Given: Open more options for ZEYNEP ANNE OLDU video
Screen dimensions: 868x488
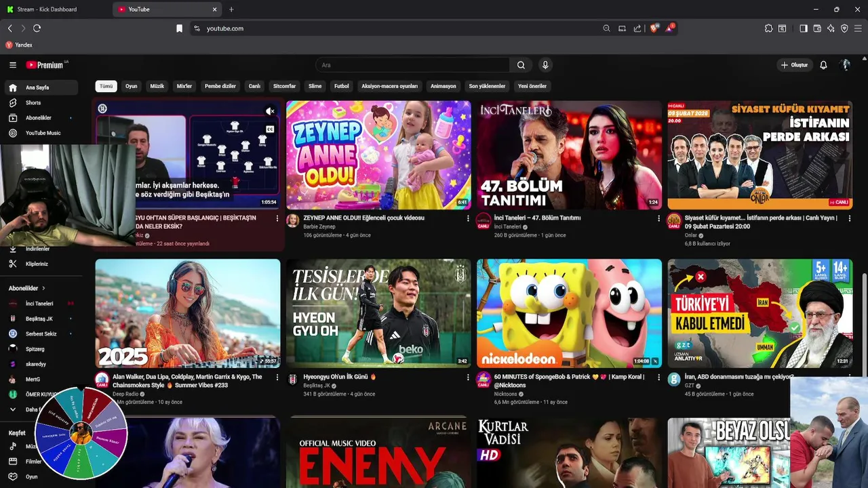Looking at the screenshot, I should click(468, 218).
